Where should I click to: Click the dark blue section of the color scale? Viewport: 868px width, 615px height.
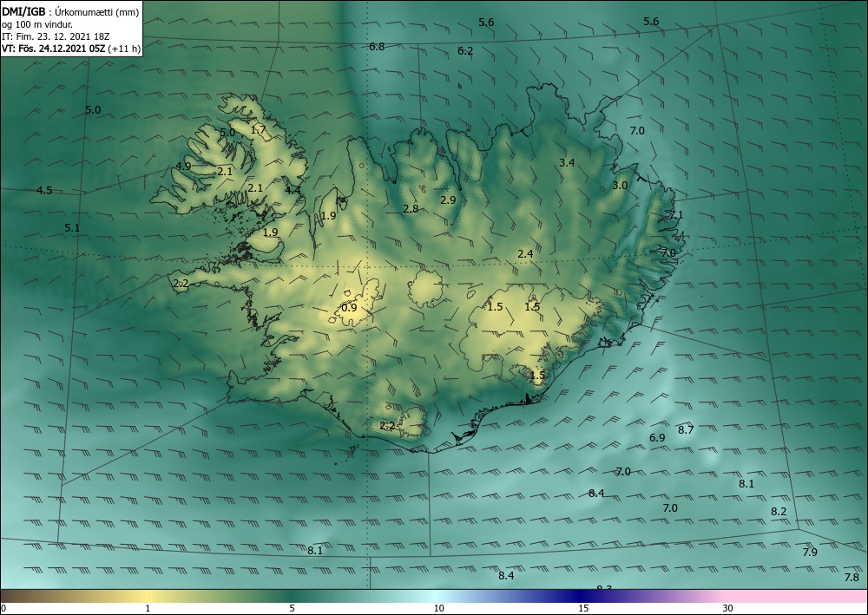coord(582,596)
